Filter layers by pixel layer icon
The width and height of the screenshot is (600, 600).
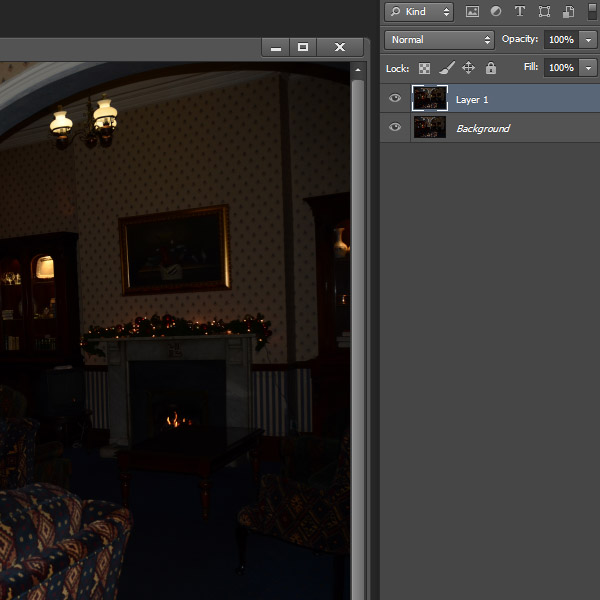click(472, 11)
